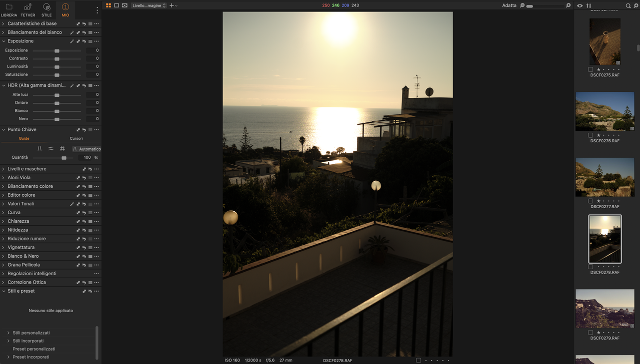640x364 pixels.
Task: Open tool tab options three-dot menu
Action: [x=97, y=9]
